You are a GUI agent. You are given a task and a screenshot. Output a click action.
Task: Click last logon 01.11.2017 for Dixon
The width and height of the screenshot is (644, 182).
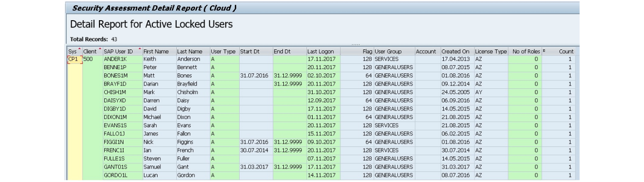[323, 117]
